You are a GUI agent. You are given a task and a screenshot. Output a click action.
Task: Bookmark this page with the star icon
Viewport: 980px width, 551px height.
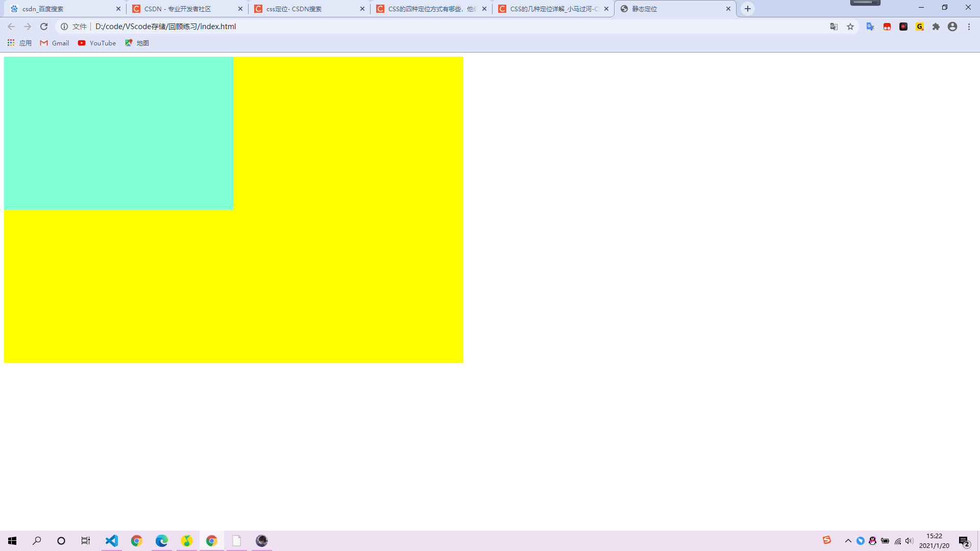[850, 27]
